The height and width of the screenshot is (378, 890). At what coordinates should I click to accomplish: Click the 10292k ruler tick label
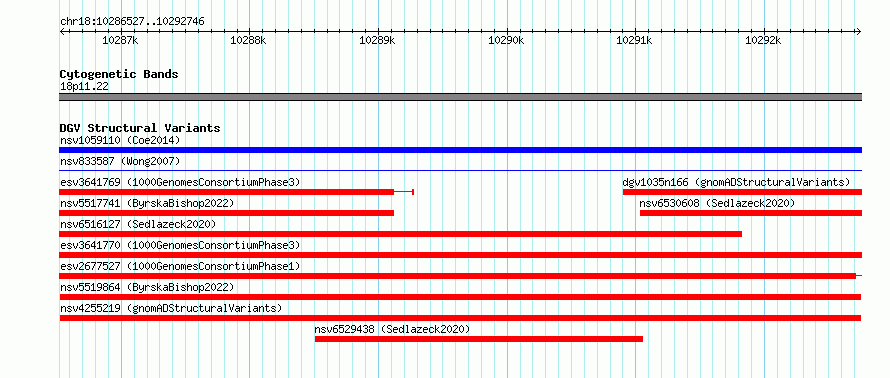coord(763,41)
